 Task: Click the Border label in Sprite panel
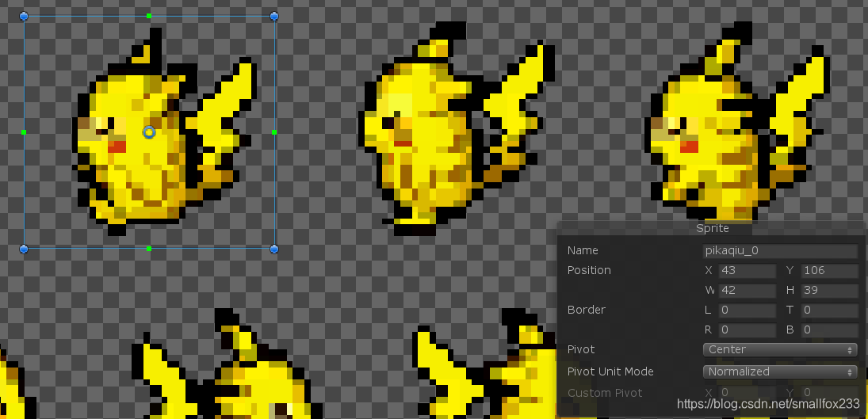pos(587,310)
